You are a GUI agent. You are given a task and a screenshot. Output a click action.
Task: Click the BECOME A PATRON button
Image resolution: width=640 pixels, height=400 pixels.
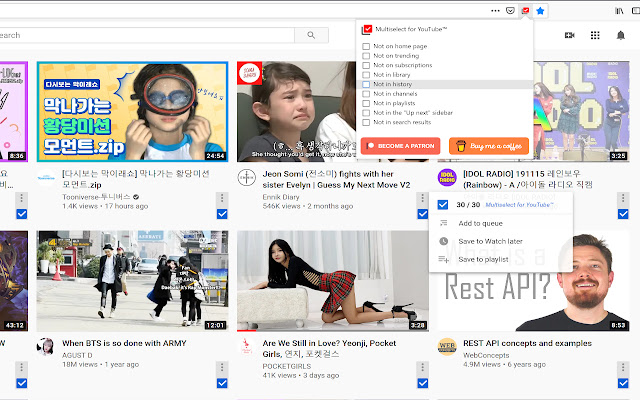[400, 146]
